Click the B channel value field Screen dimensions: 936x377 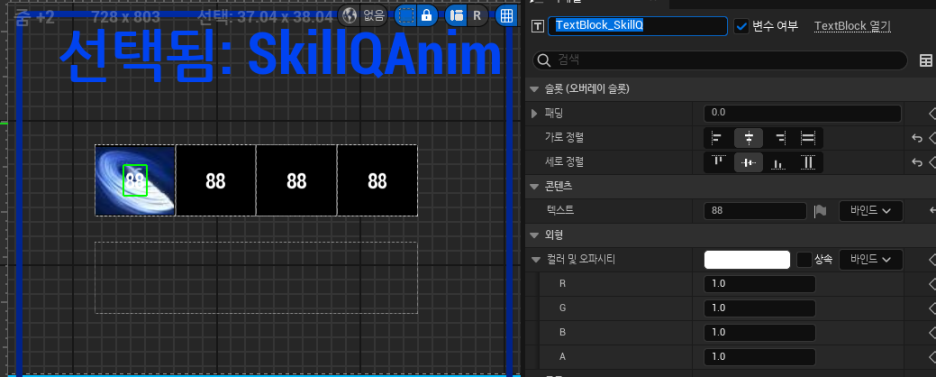coord(759,332)
